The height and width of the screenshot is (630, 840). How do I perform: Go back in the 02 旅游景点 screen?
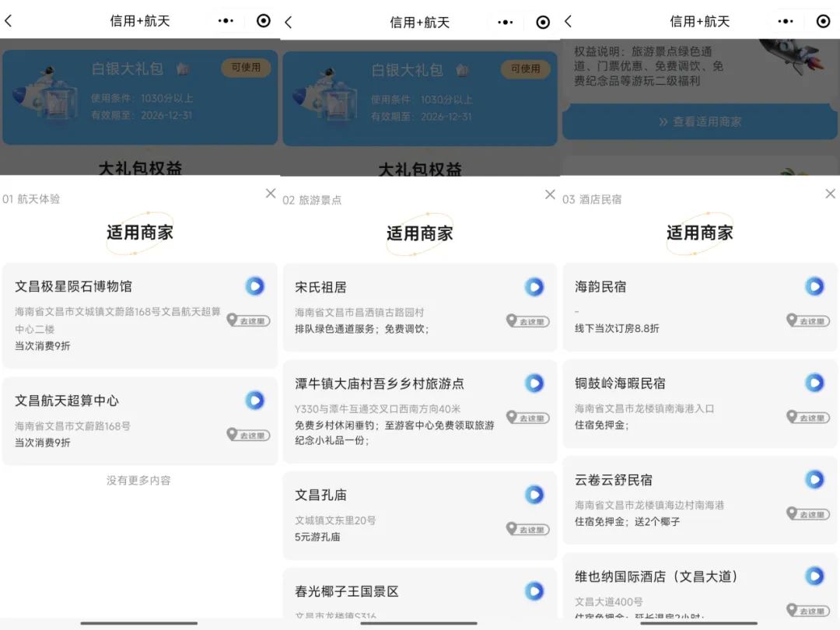289,22
